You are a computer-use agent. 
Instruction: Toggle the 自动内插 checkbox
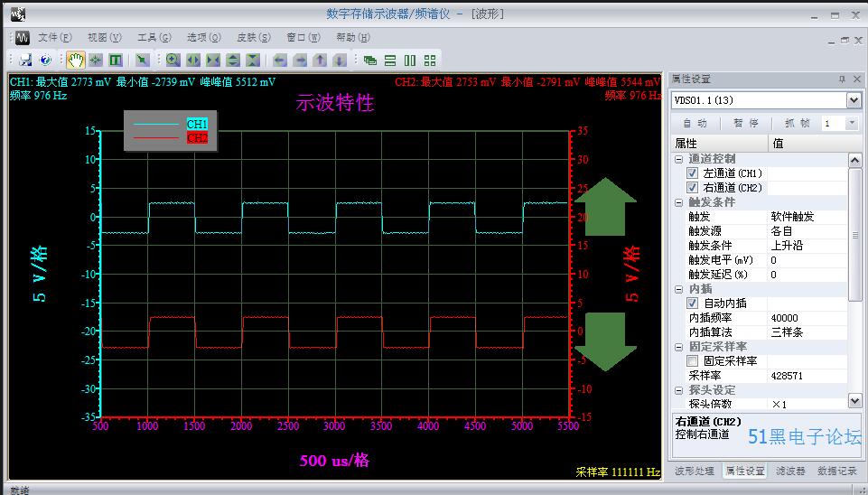coord(692,303)
